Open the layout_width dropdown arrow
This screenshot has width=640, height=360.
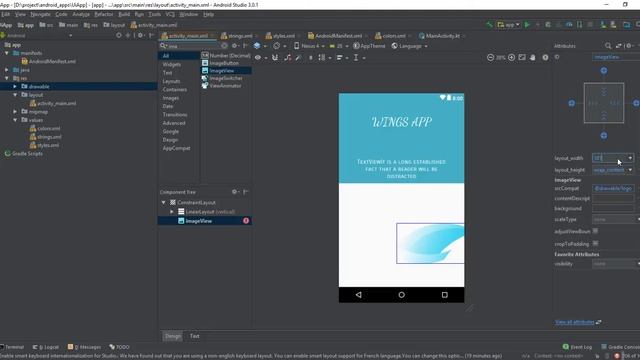(630, 158)
